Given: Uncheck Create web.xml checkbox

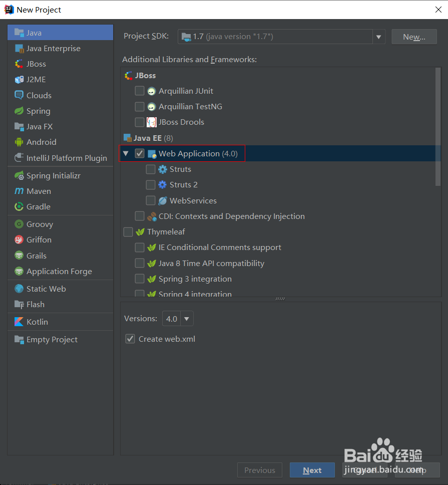Looking at the screenshot, I should click(130, 339).
